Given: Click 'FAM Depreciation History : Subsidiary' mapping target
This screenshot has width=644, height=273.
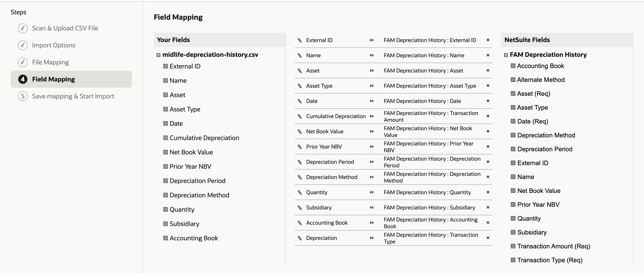Looking at the screenshot, I should coord(429,208).
